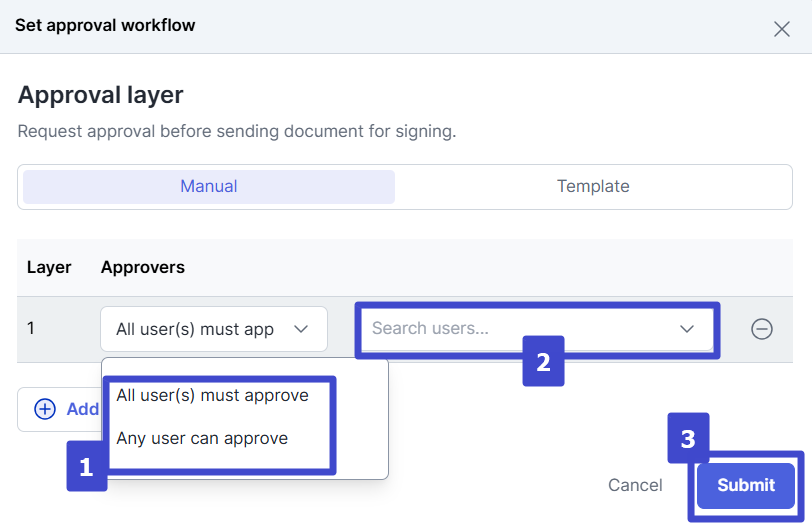The width and height of the screenshot is (812, 526).
Task: Click the Cancel link
Action: click(x=635, y=485)
